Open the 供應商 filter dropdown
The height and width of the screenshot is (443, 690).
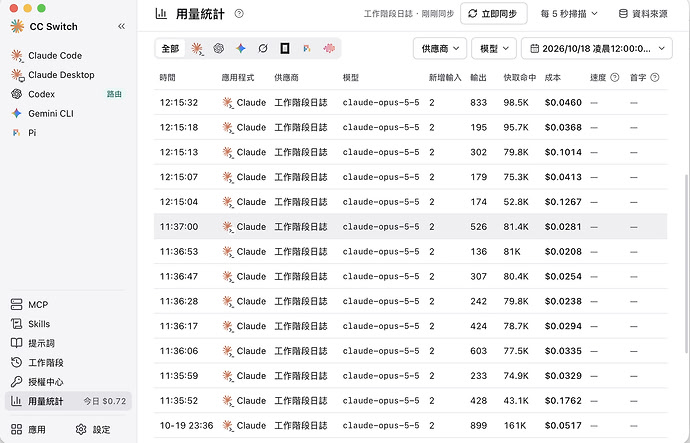click(x=440, y=48)
